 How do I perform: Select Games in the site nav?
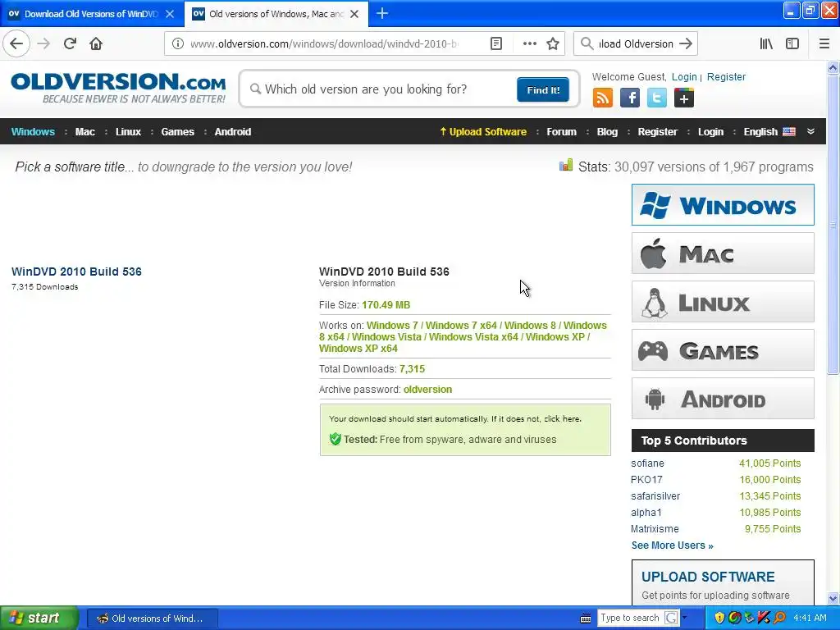pos(177,132)
